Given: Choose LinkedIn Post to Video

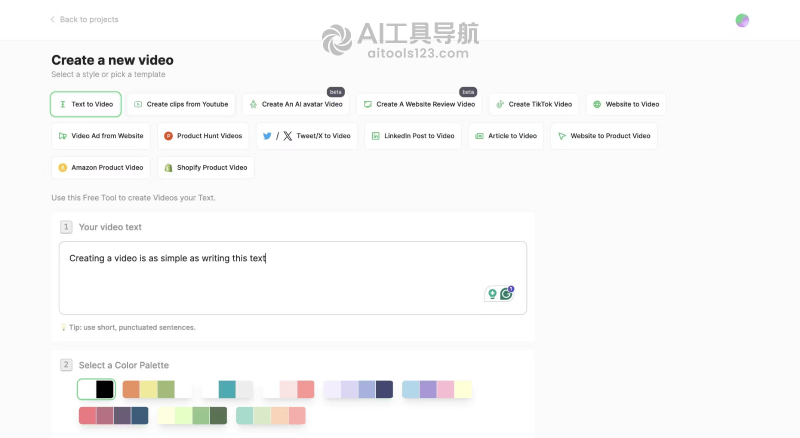Looking at the screenshot, I should point(413,136).
